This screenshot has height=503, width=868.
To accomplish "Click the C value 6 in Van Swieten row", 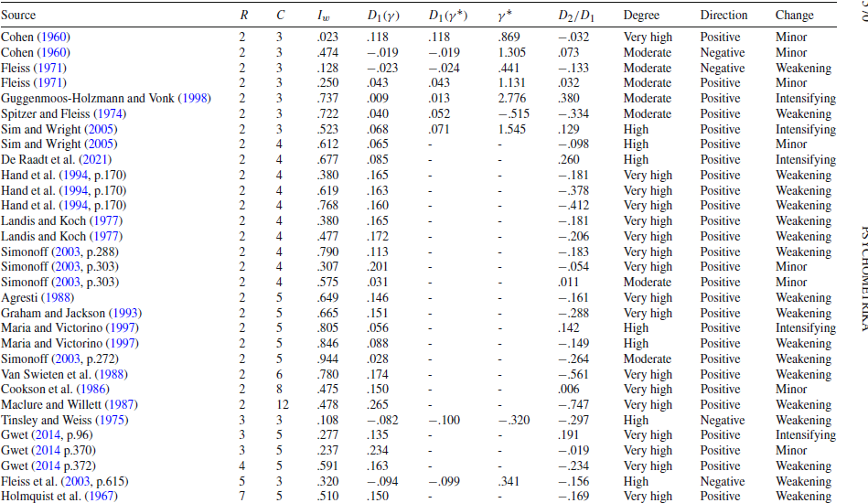I will pyautogui.click(x=279, y=375).
